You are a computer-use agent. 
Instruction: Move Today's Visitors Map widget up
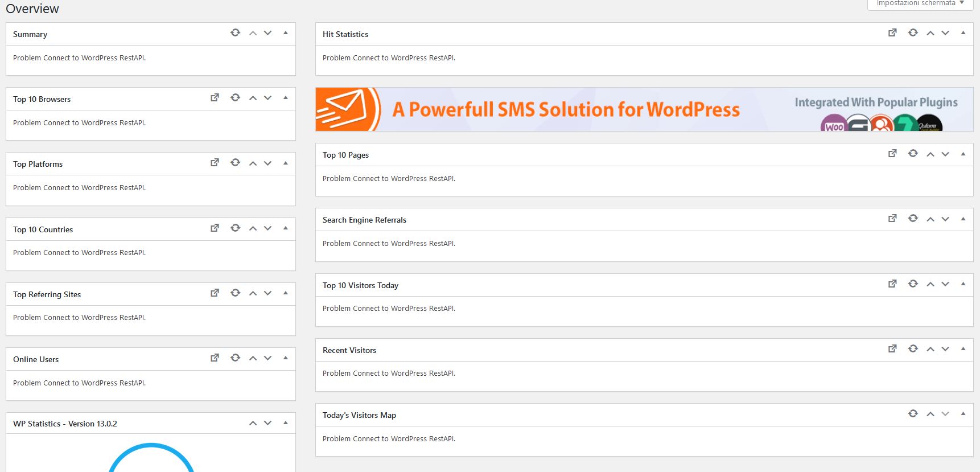[x=930, y=414]
